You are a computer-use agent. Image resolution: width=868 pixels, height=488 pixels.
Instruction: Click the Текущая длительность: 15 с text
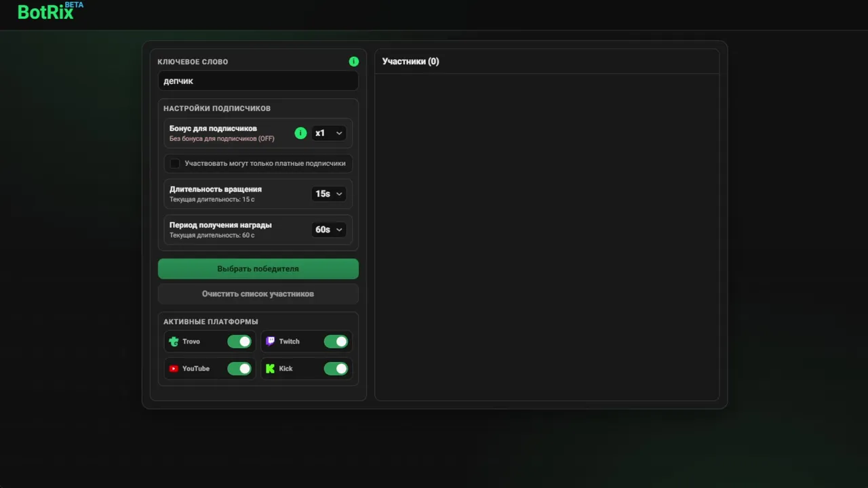212,199
